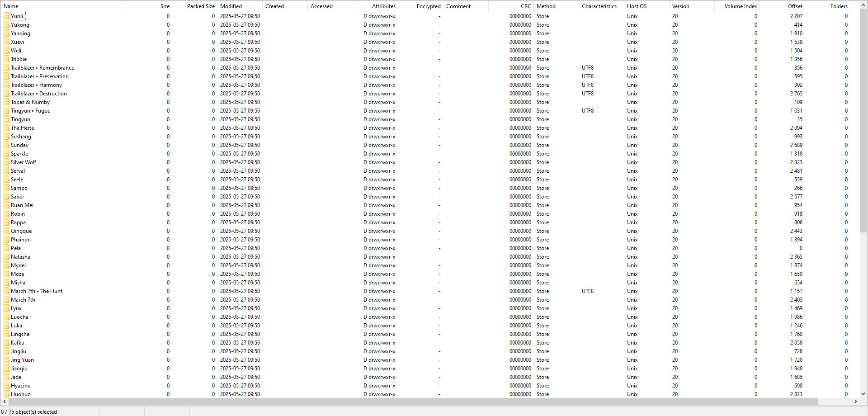
Task: Select the Trailblazer • Remembrance folder row
Action: (42, 68)
